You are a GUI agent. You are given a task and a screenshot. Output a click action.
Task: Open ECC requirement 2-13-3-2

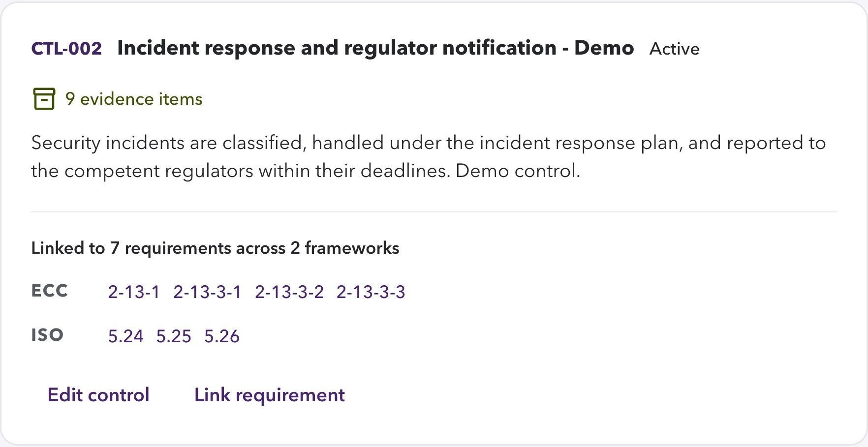pyautogui.click(x=289, y=292)
